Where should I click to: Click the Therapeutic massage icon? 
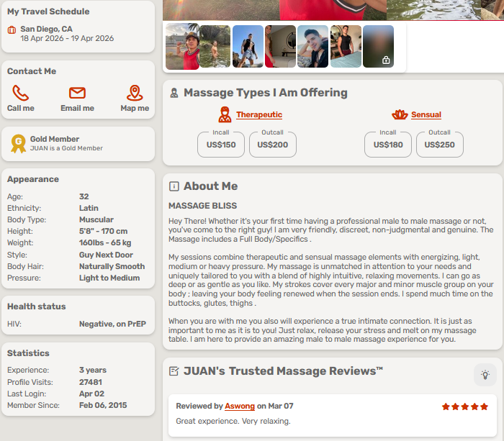(x=225, y=115)
